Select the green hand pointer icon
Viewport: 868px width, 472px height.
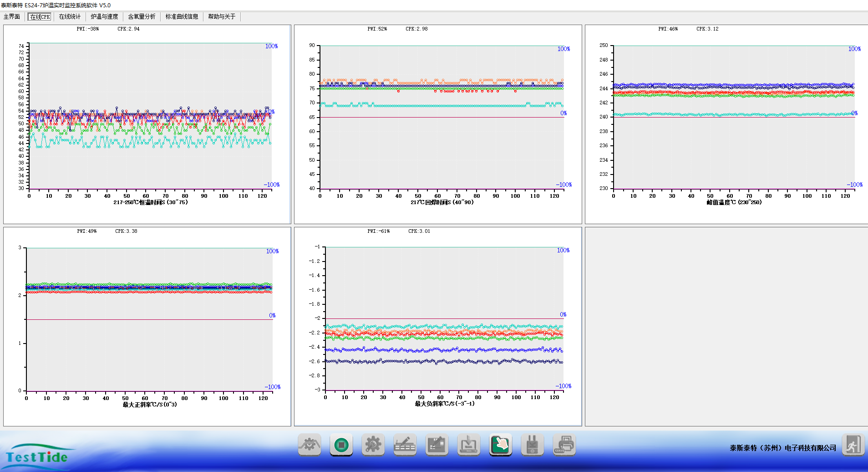500,445
